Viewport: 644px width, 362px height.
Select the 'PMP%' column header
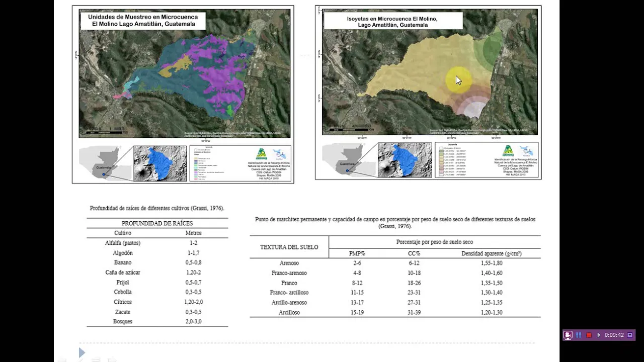[357, 253]
